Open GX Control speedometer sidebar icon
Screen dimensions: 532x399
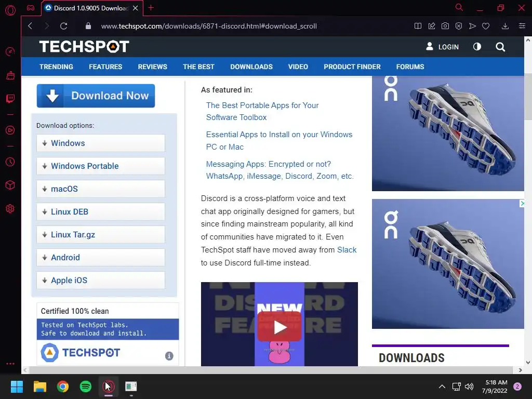click(10, 51)
